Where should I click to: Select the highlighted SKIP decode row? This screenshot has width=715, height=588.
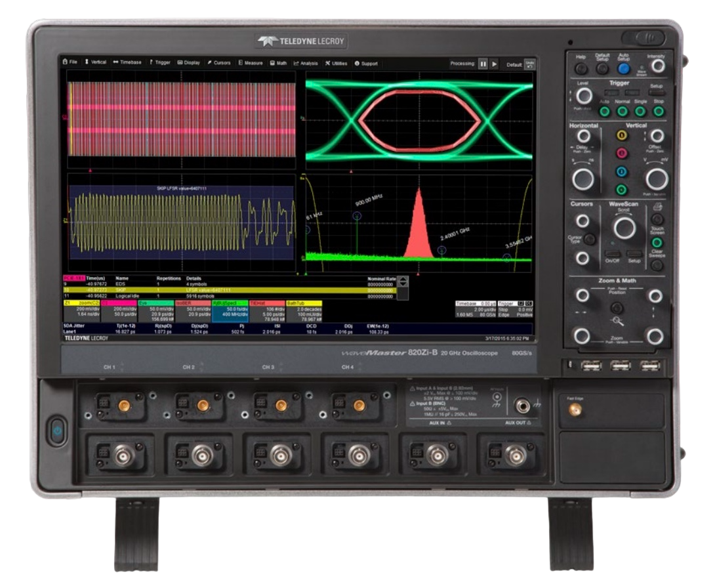230,290
